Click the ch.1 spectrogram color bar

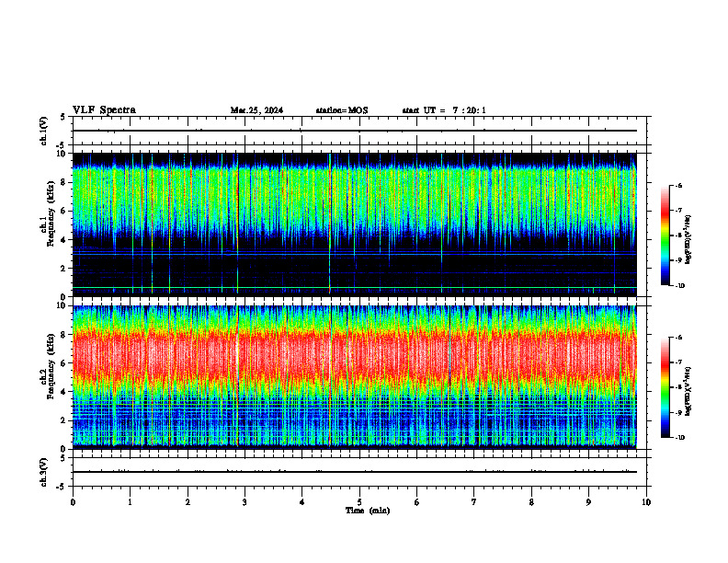tap(665, 236)
